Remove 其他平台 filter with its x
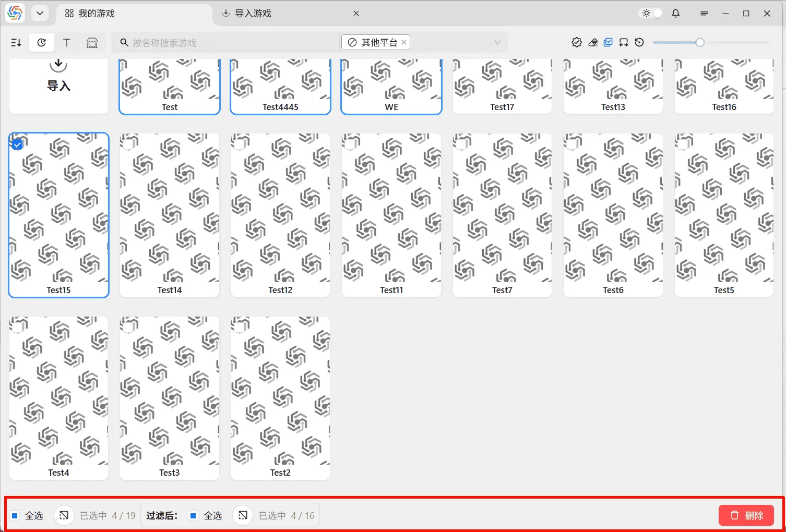The image size is (786, 532). [x=403, y=42]
